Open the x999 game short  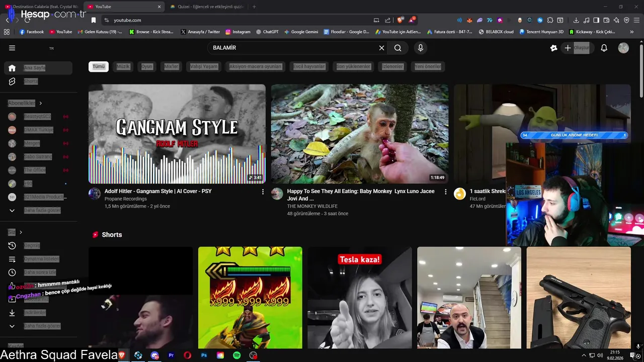point(250,298)
